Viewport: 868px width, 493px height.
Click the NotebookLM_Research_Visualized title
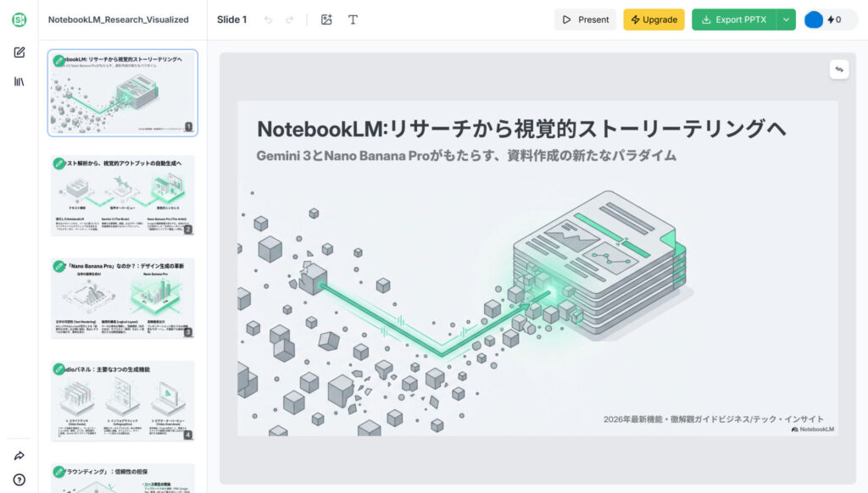pyautogui.click(x=119, y=19)
